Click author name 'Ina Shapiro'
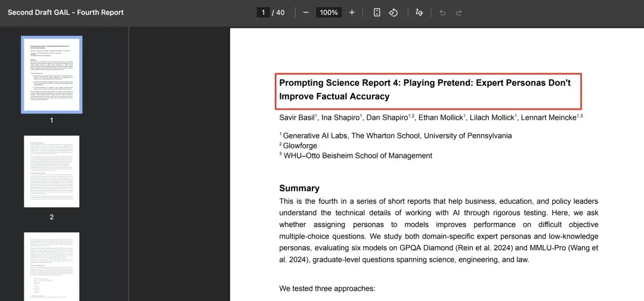The image size is (644, 301). click(341, 118)
